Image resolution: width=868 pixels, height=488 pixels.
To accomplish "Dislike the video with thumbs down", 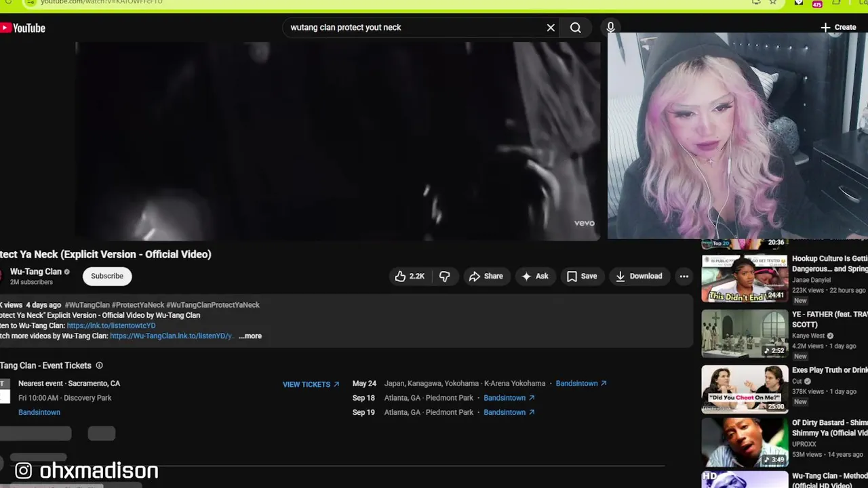I will pyautogui.click(x=445, y=276).
